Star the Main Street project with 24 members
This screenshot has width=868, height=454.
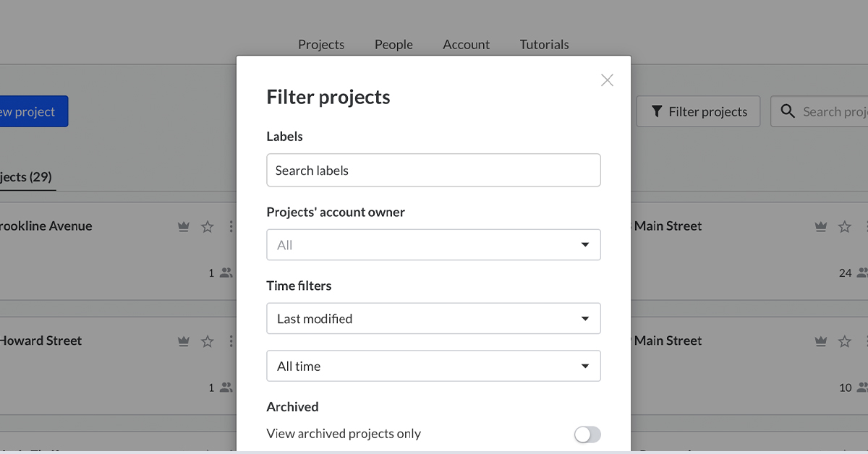pos(844,227)
